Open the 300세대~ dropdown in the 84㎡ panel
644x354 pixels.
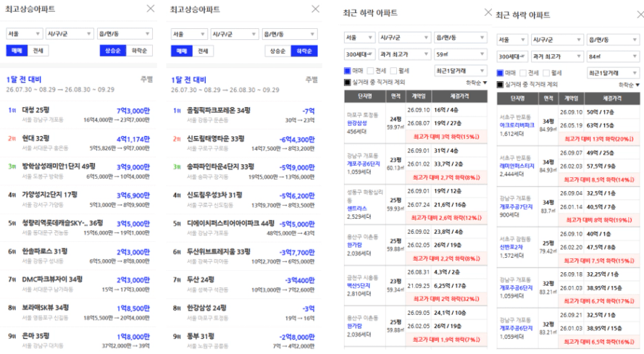tap(511, 56)
